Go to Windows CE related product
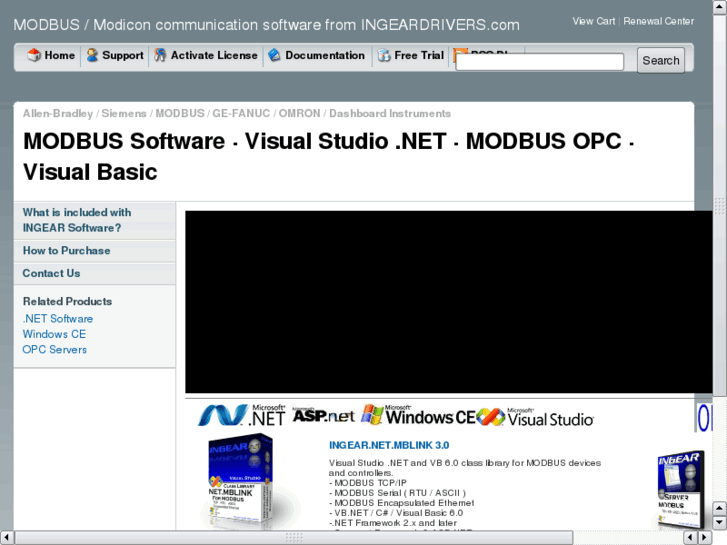Viewport: 727px width, 545px height. tap(54, 334)
